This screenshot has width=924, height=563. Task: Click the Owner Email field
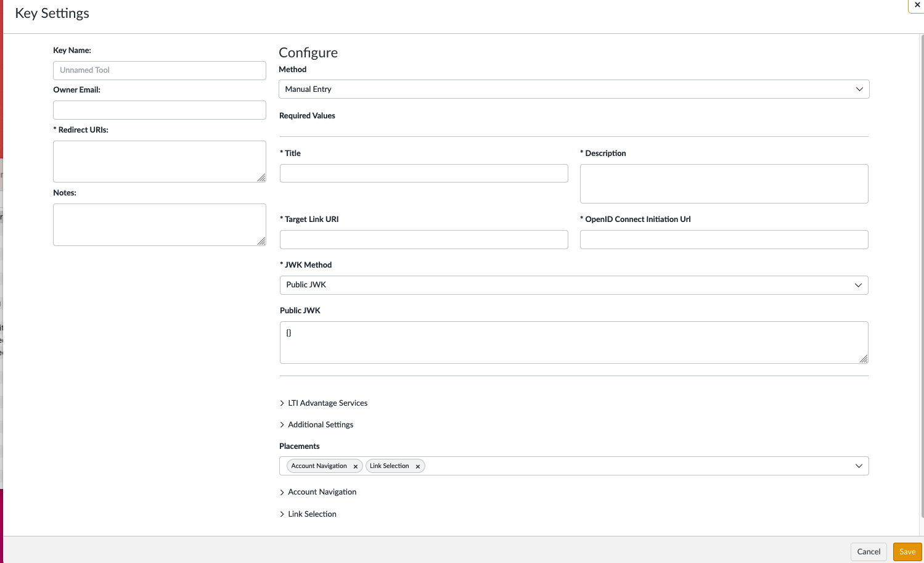(159, 110)
